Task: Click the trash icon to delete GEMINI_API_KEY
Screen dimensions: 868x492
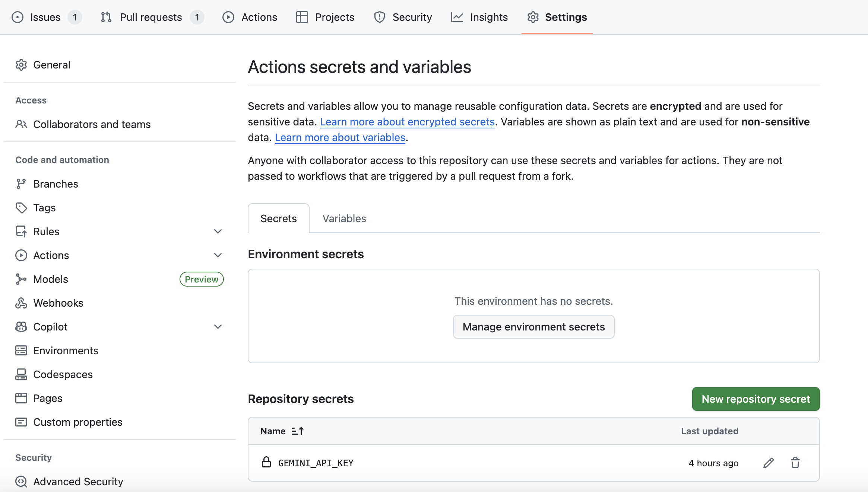Action: coord(795,463)
